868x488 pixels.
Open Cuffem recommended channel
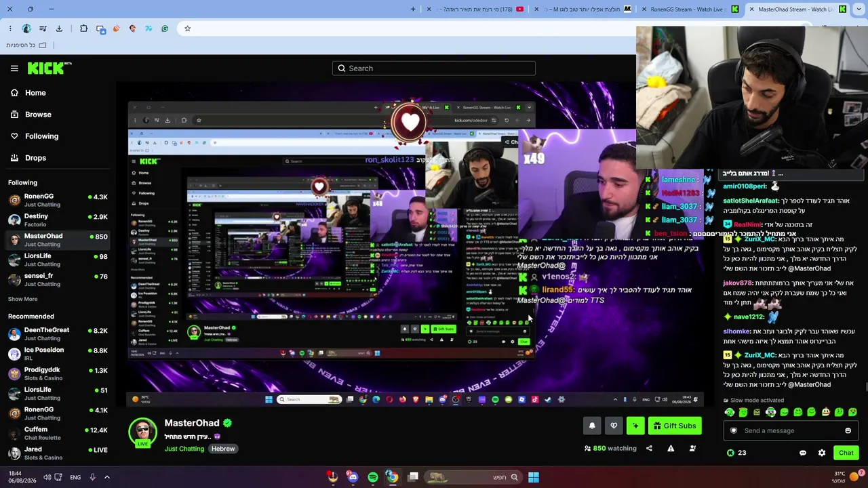pos(58,433)
